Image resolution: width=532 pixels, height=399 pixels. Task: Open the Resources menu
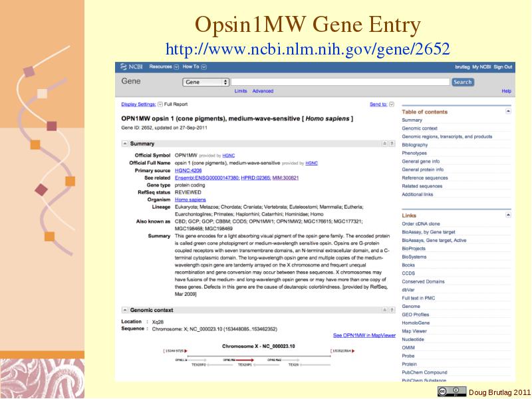(164, 67)
